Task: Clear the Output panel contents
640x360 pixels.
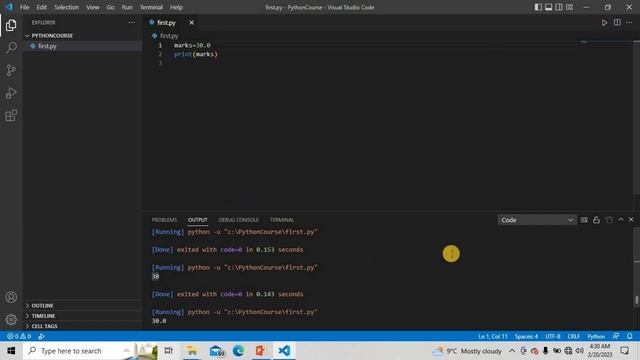Action: pos(584,220)
